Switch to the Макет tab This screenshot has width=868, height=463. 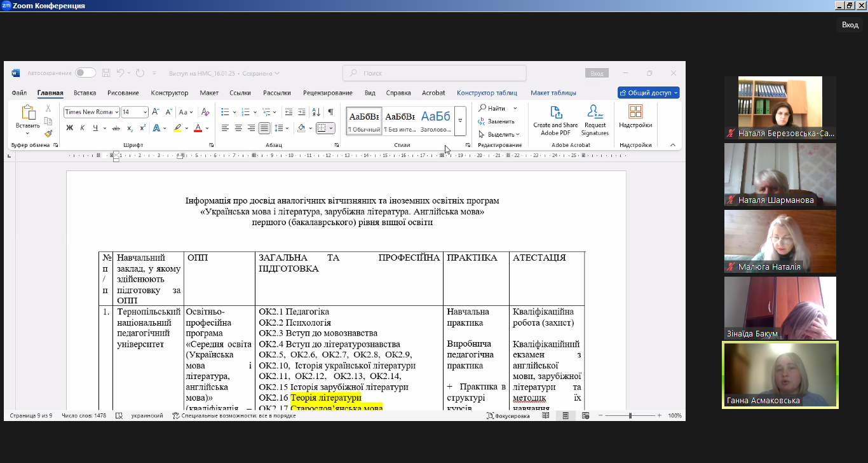click(x=209, y=93)
